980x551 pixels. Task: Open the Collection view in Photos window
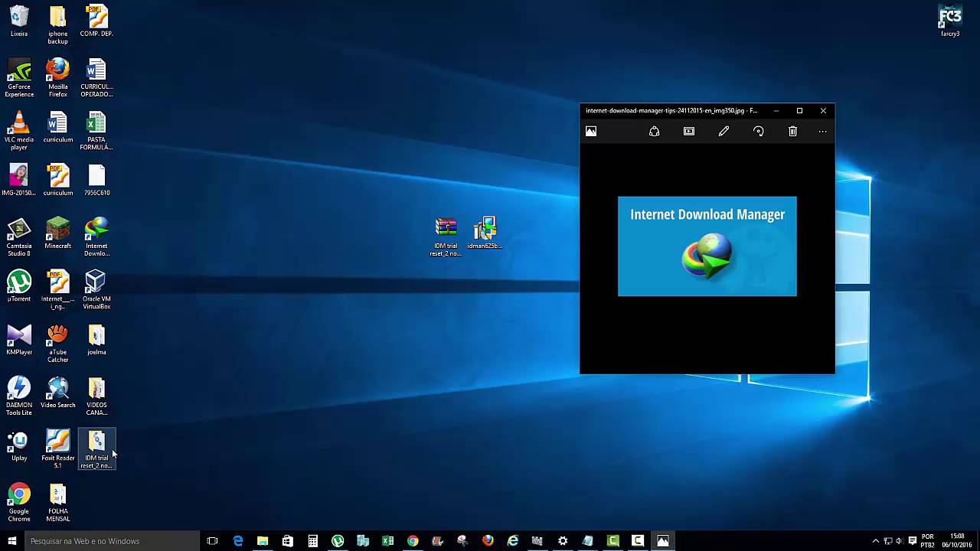coord(591,132)
